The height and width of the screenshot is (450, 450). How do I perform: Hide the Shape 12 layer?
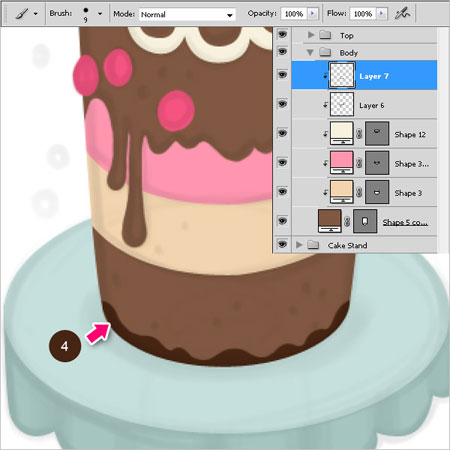pyautogui.click(x=282, y=133)
